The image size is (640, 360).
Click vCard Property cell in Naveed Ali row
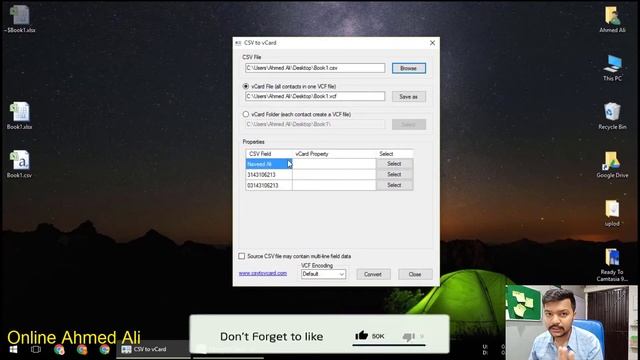click(334, 164)
